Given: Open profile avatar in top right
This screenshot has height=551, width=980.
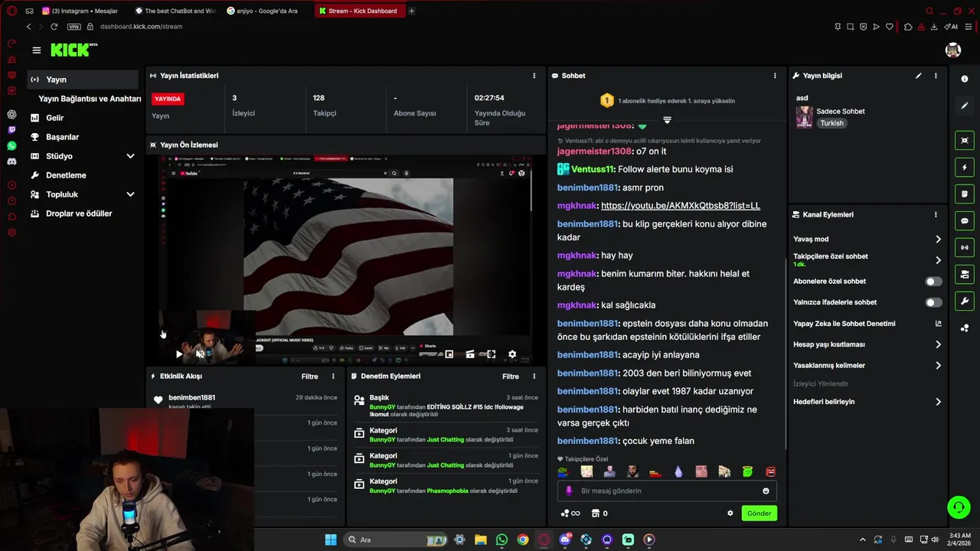Looking at the screenshot, I should coord(952,50).
